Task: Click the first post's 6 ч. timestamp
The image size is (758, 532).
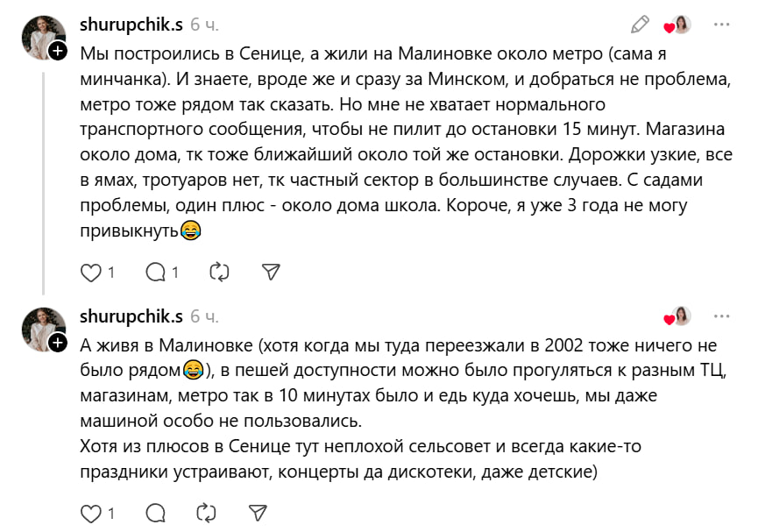Action: pyautogui.click(x=204, y=25)
